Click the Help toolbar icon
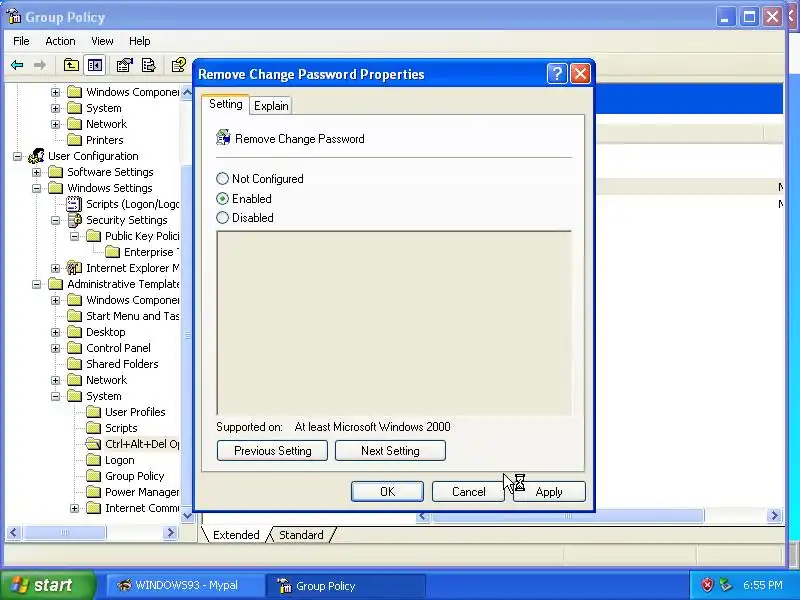The height and width of the screenshot is (600, 800). 179,65
